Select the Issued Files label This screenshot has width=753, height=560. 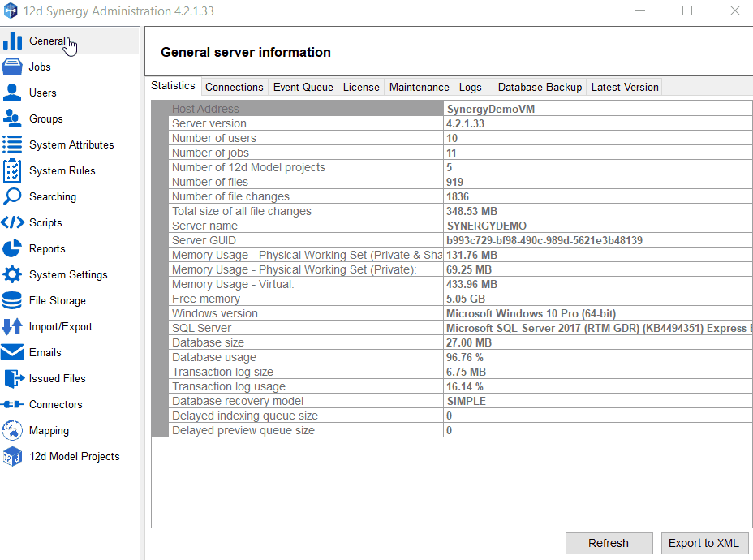tap(57, 378)
